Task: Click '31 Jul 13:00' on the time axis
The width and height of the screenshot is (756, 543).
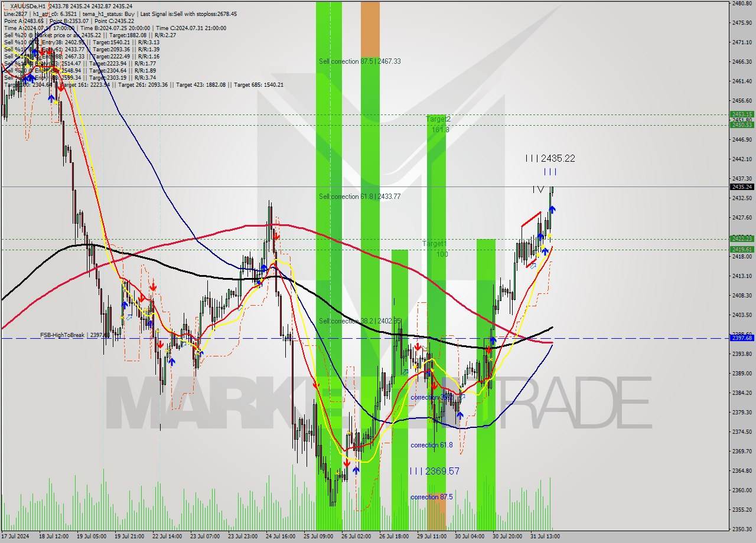Action: [545, 537]
